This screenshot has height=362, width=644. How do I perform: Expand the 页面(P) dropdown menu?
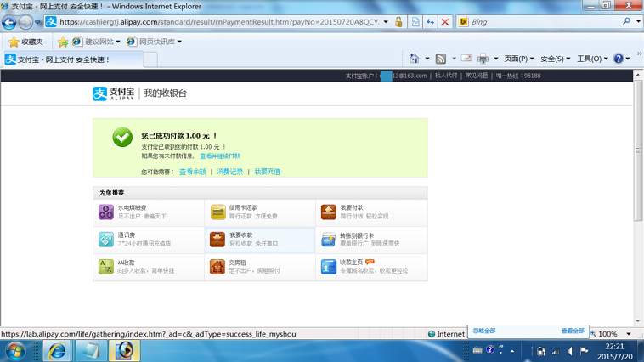518,59
